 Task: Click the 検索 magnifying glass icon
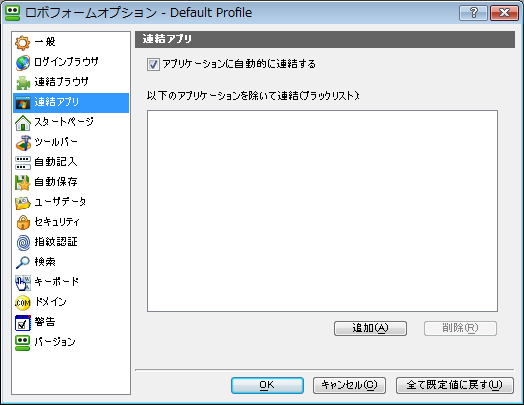[23, 262]
